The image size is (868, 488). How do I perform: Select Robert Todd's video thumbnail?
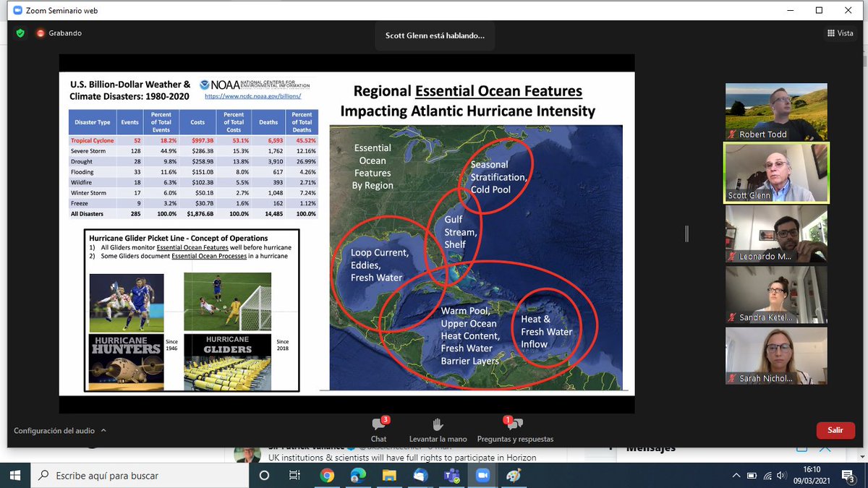(776, 111)
